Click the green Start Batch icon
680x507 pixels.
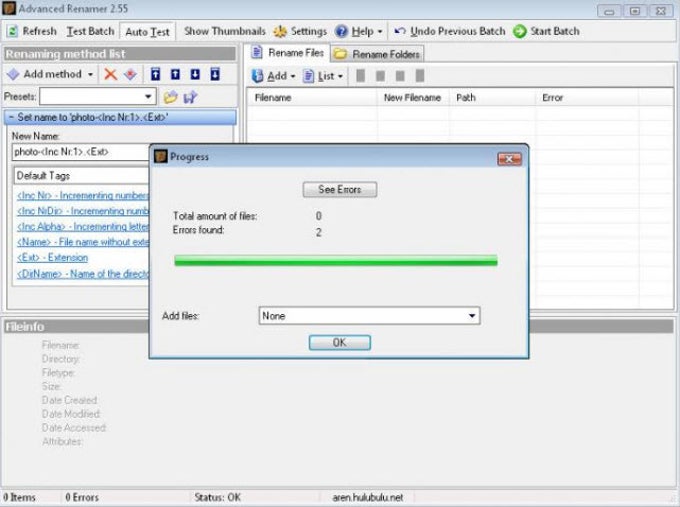tap(520, 31)
